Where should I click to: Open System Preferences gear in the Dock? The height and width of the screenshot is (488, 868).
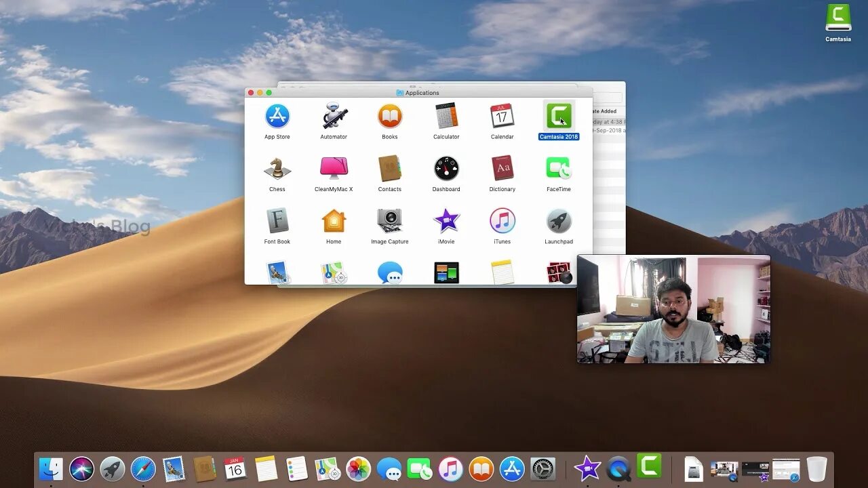pos(542,469)
